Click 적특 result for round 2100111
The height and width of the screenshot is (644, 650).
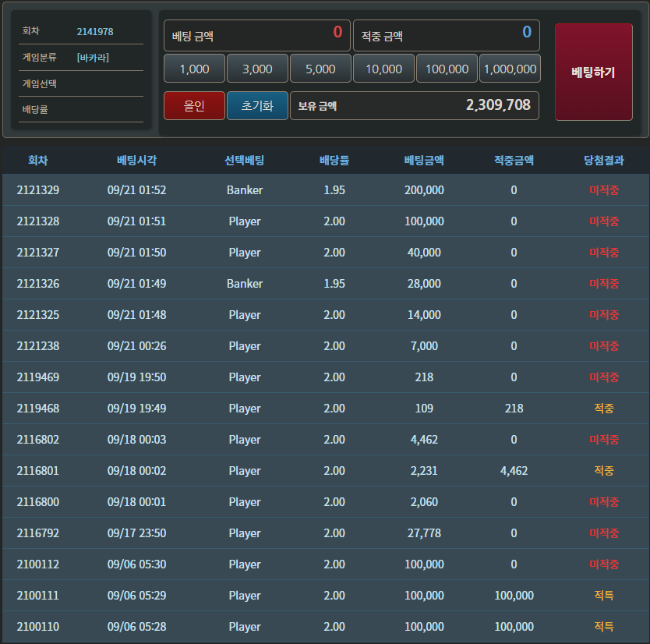tap(604, 596)
